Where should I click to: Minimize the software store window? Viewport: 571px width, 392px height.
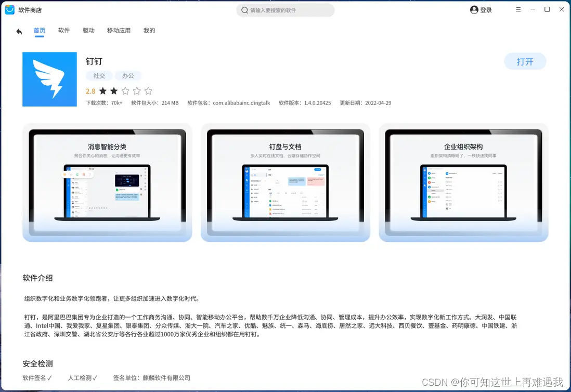click(x=533, y=9)
